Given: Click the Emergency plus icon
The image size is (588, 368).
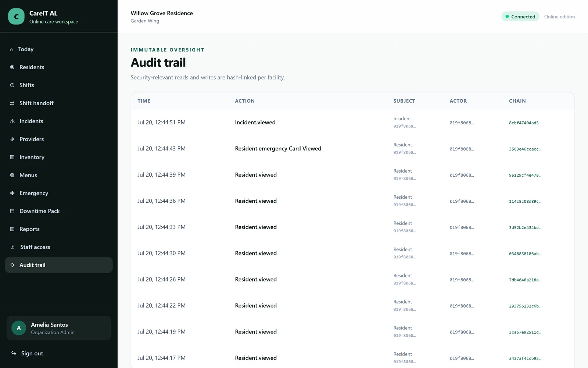Looking at the screenshot, I should pos(12,193).
